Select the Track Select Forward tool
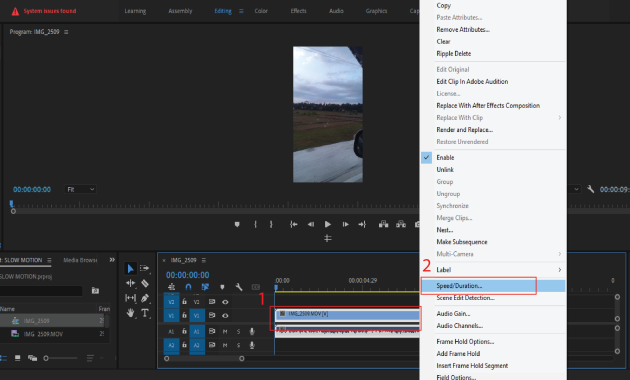The image size is (630, 380). click(145, 268)
